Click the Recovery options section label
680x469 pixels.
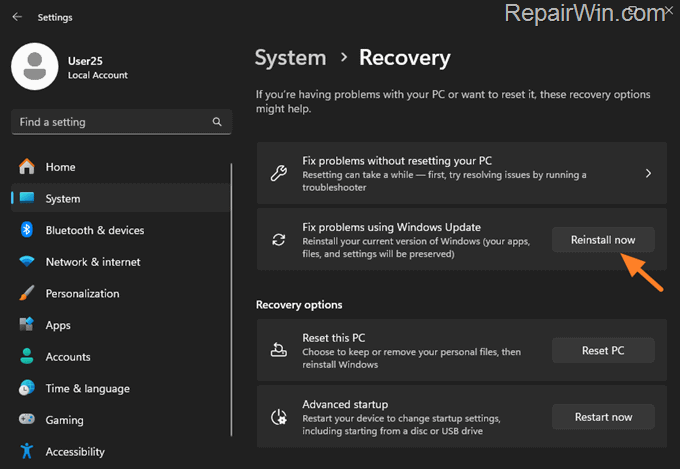click(x=299, y=305)
